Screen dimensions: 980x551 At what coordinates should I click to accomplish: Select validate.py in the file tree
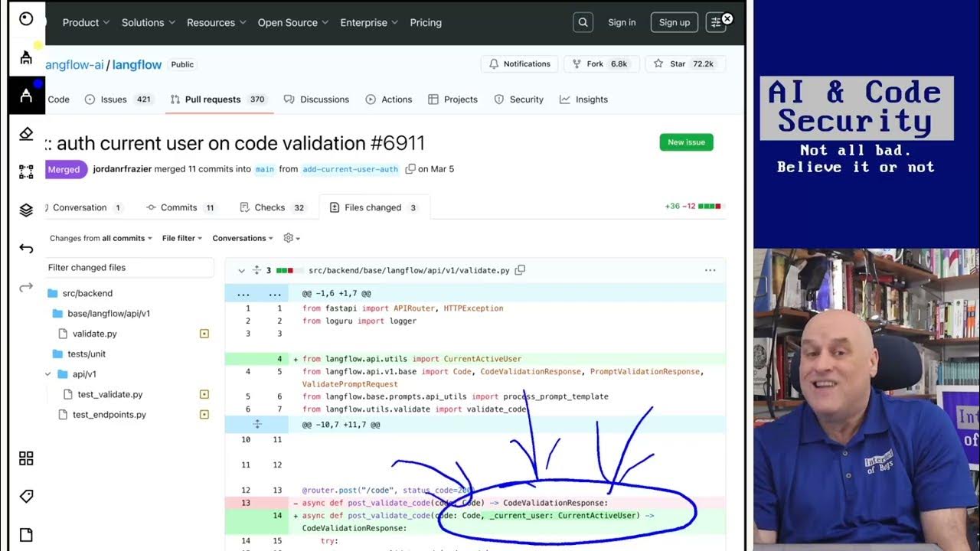point(94,334)
